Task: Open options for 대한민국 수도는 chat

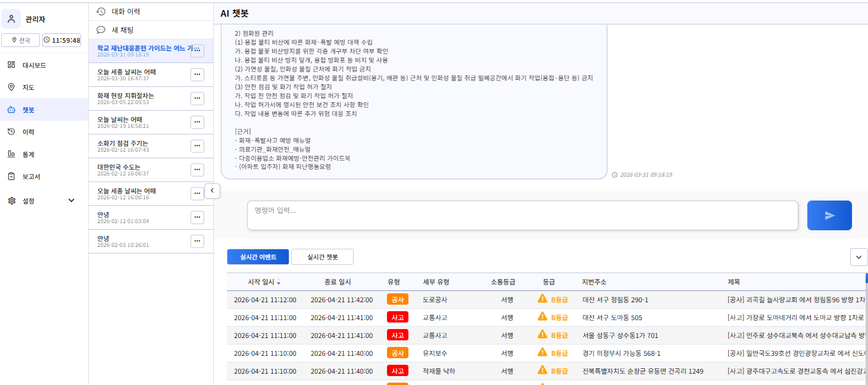Action: 198,170
